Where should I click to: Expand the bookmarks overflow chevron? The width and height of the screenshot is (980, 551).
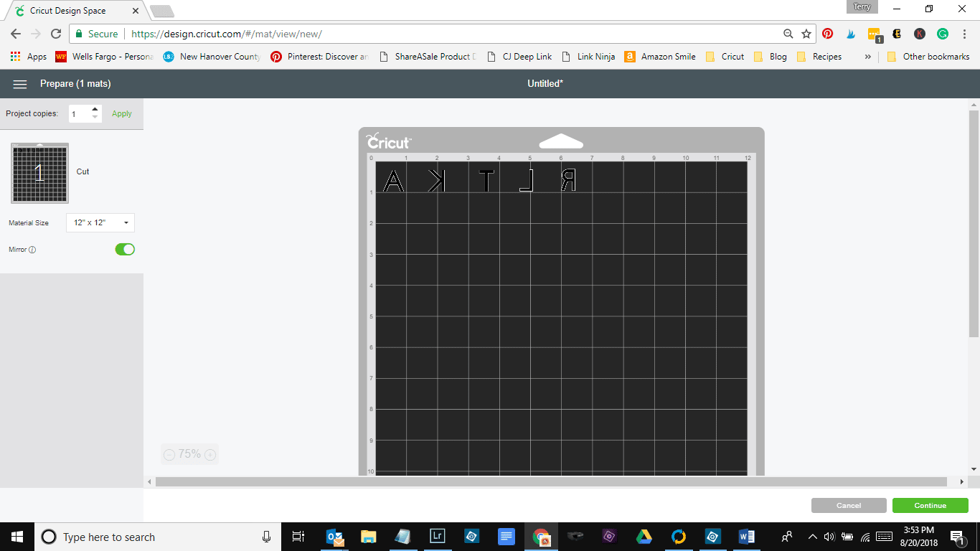pyautogui.click(x=868, y=57)
